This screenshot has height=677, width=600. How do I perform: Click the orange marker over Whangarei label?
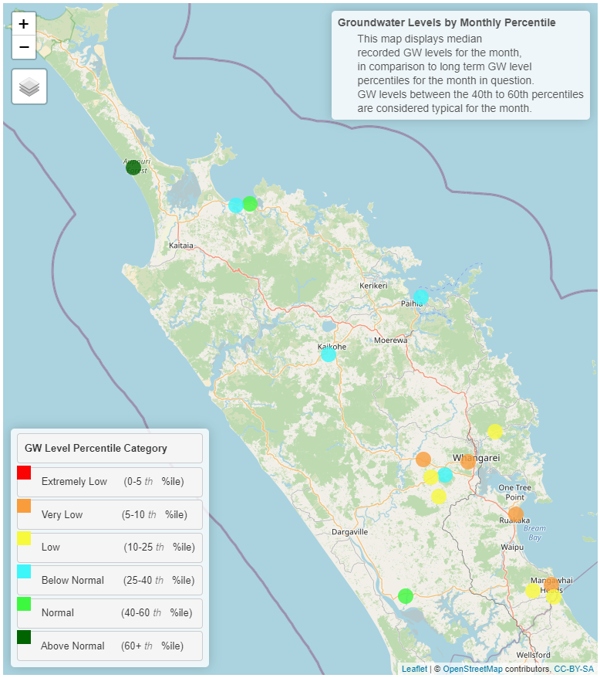pyautogui.click(x=468, y=461)
